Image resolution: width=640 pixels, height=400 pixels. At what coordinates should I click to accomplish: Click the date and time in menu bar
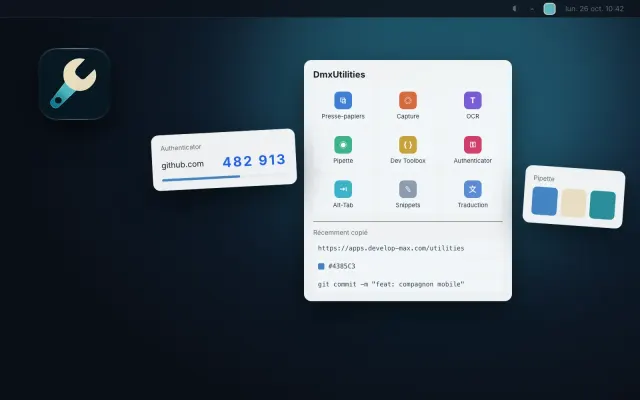tap(594, 9)
